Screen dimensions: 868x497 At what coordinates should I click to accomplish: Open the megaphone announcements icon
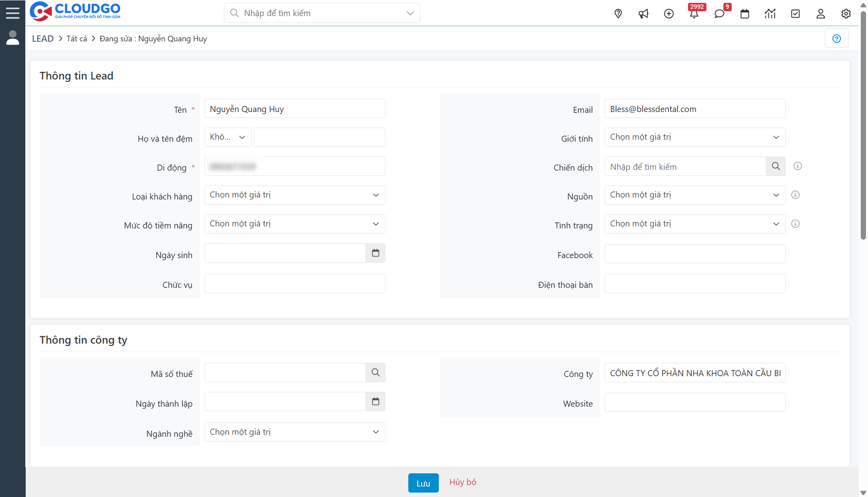point(643,14)
